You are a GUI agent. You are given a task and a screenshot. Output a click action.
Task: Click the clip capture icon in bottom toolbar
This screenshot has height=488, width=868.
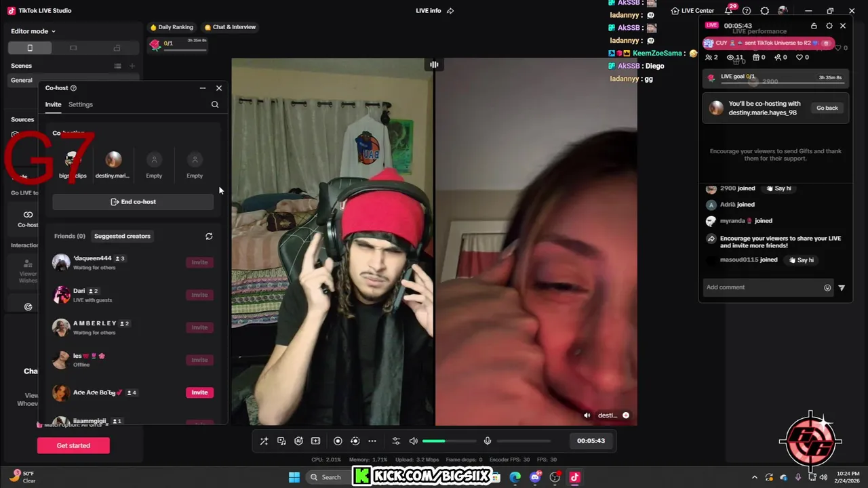pos(315,441)
